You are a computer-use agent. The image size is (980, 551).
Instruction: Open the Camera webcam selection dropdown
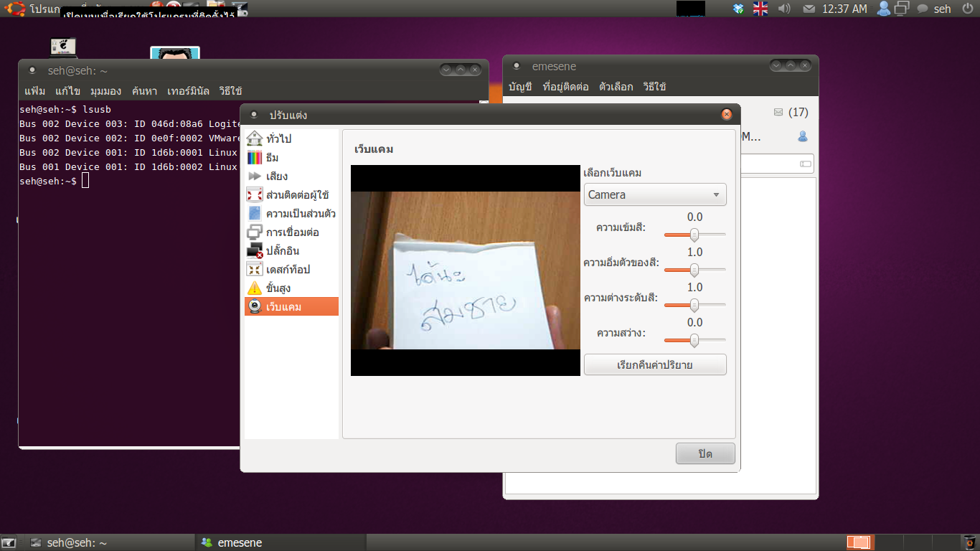tap(655, 194)
